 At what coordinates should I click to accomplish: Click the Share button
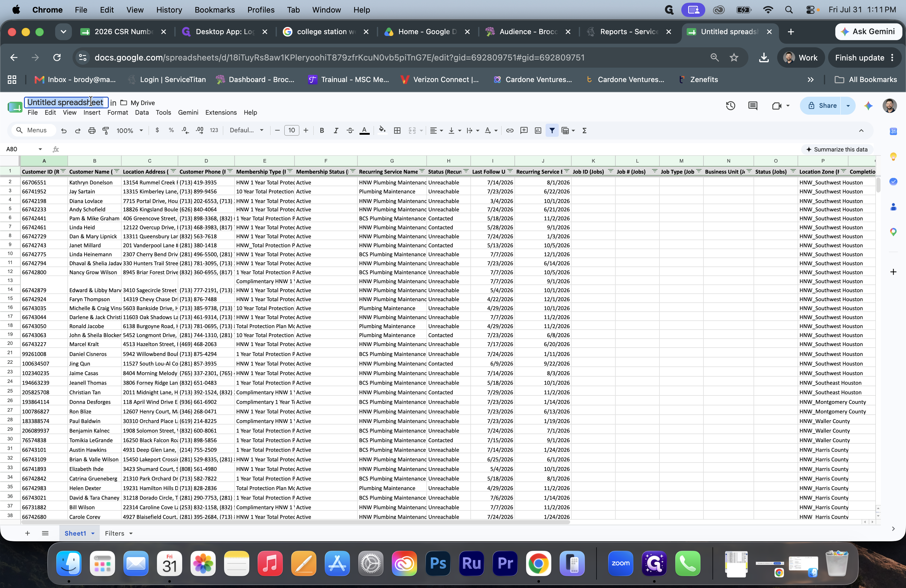tap(822, 106)
